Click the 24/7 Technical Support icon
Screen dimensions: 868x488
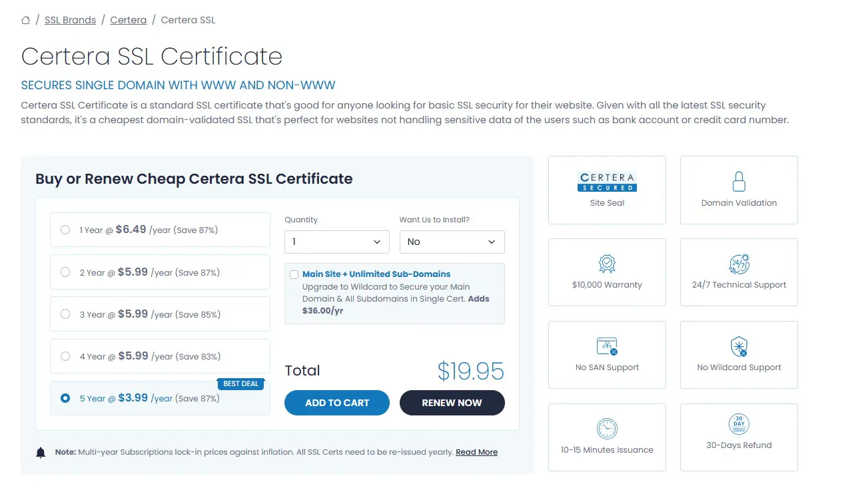click(x=739, y=264)
